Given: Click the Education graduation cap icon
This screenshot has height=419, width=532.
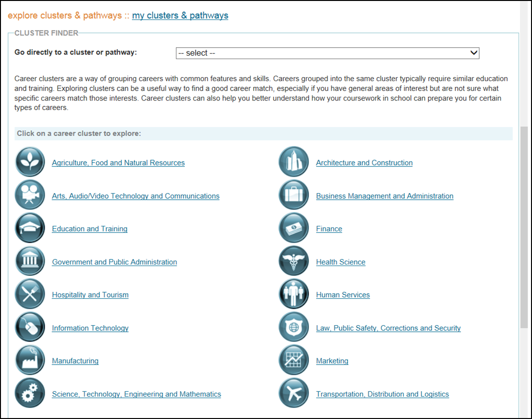Looking at the screenshot, I should pyautogui.click(x=30, y=228).
